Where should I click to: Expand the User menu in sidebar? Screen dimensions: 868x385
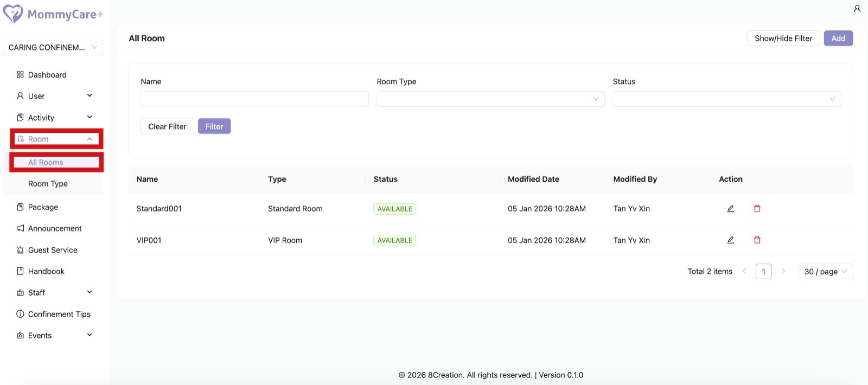point(54,96)
